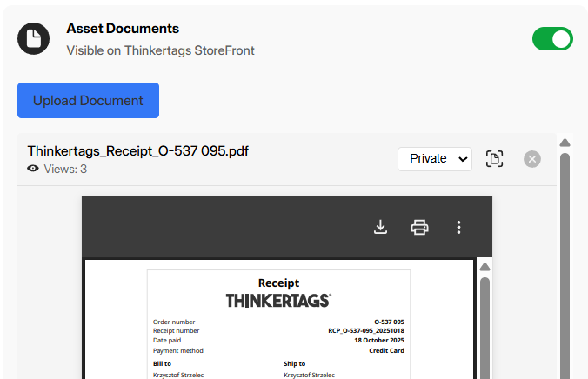Viewport: 588px width, 379px height.
Task: Open the Private visibility dropdown
Action: pyautogui.click(x=435, y=159)
